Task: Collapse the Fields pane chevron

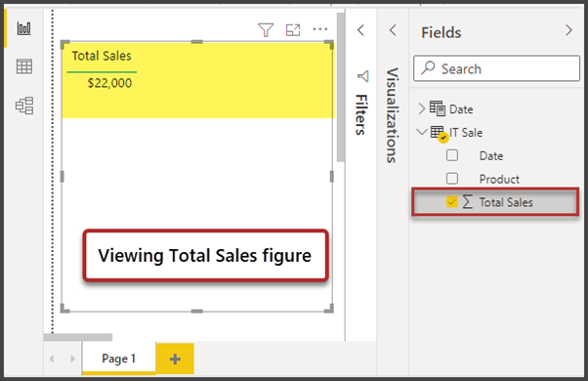Action: click(568, 30)
